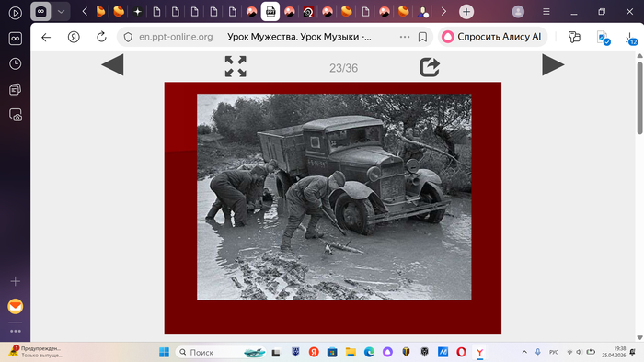Click the Yandex Browser taskbar icon
The height and width of the screenshot is (362, 644).
click(x=479, y=352)
